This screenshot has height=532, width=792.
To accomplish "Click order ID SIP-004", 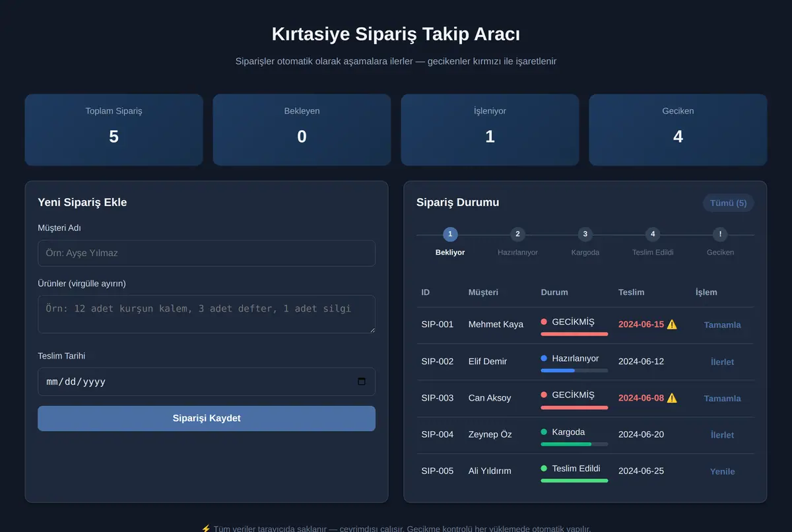I will [438, 434].
